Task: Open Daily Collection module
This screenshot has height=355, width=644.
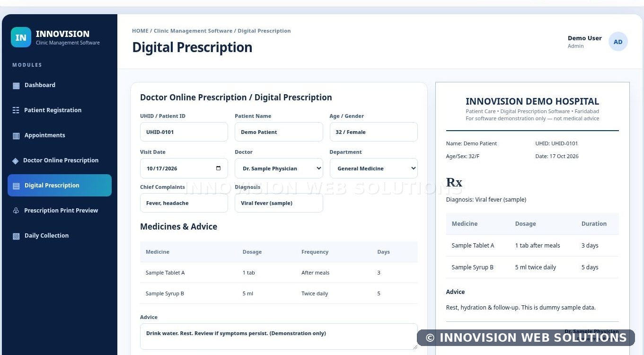Action: (60, 236)
